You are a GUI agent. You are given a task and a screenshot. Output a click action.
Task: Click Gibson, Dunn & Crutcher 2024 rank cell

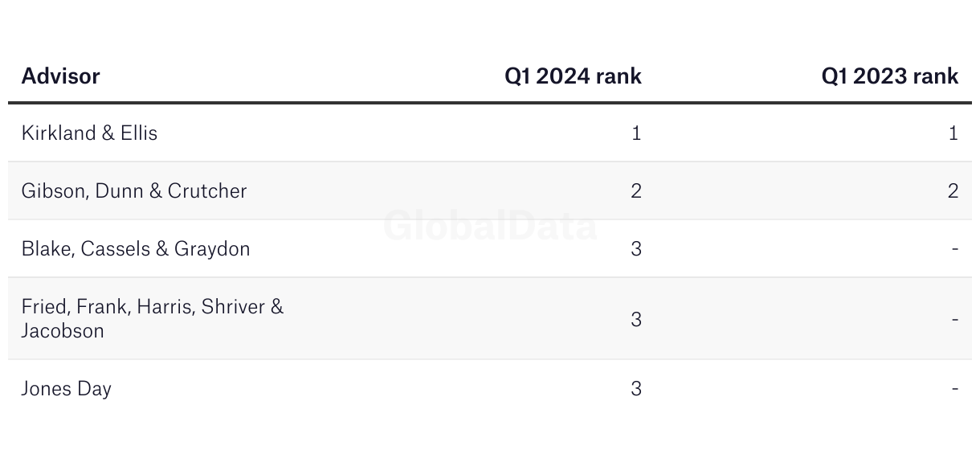(x=636, y=191)
